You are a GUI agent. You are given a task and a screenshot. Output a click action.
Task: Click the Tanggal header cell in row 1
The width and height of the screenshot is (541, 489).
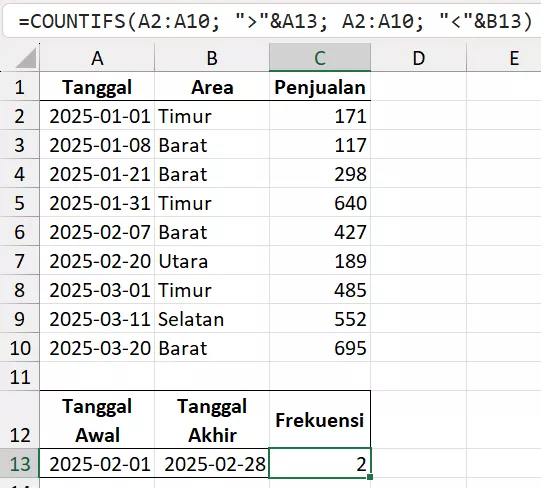coord(97,87)
